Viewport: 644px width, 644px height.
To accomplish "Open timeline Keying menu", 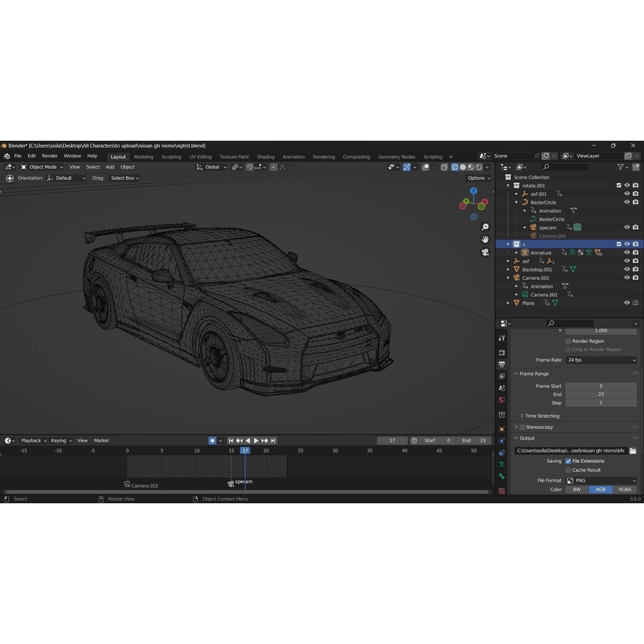I will pyautogui.click(x=61, y=441).
